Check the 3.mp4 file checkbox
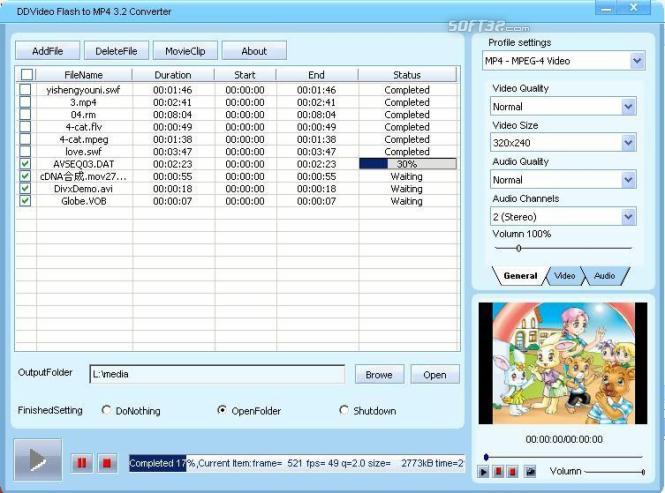Viewport: 665px width, 493px height. (25, 102)
